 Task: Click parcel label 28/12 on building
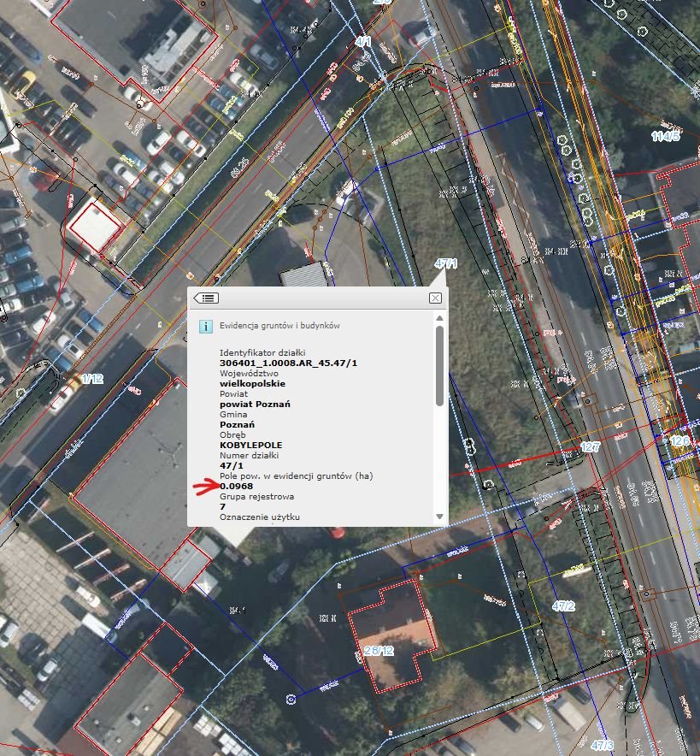(379, 651)
